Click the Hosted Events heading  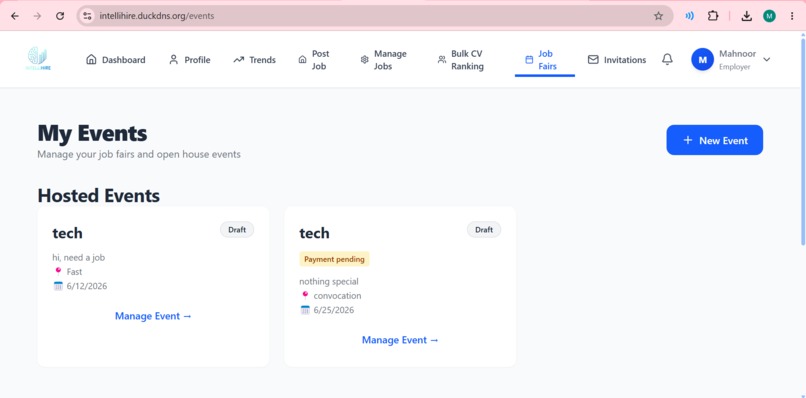pos(99,195)
